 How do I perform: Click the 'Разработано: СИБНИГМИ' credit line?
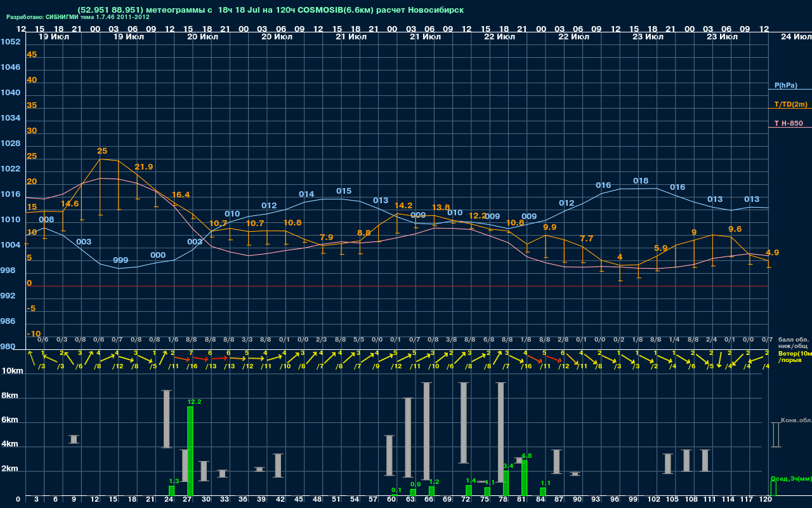[78, 17]
